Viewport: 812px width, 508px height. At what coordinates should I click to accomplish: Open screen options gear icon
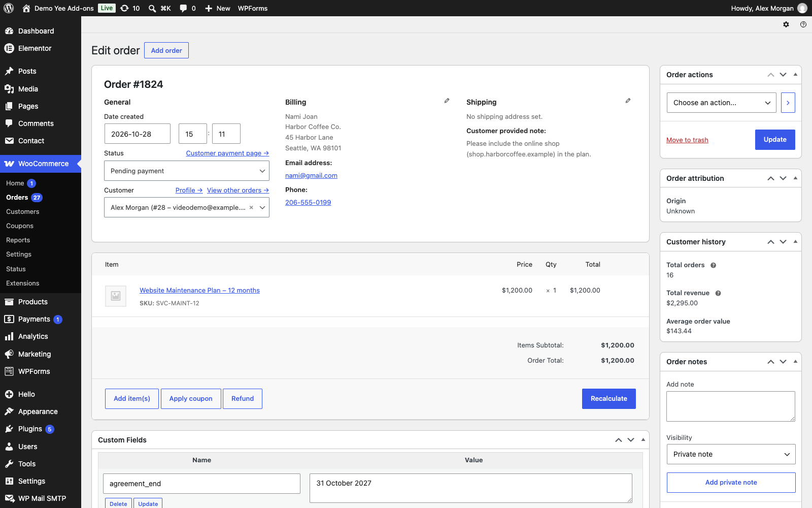coord(786,24)
